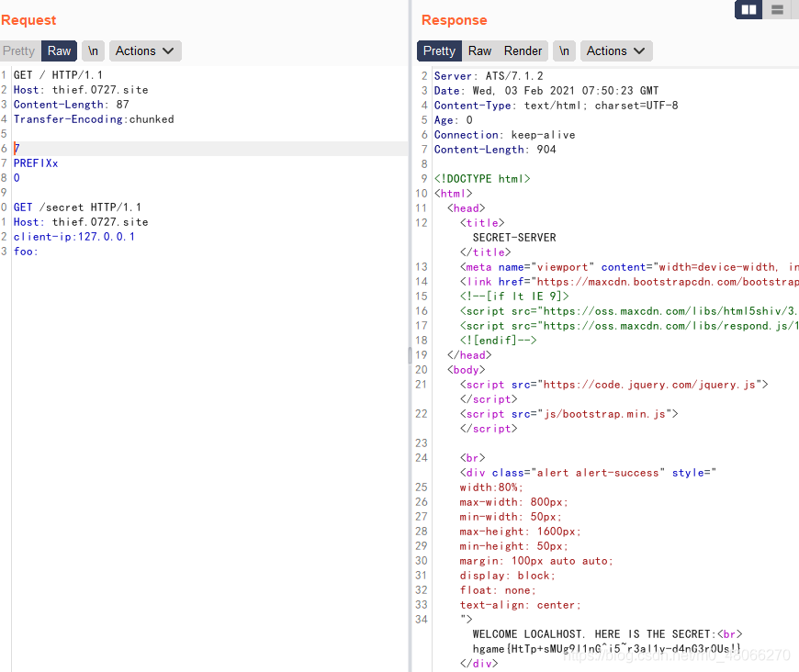Click the chunk terminator '0' line
The height and width of the screenshot is (672, 799).
click(17, 178)
